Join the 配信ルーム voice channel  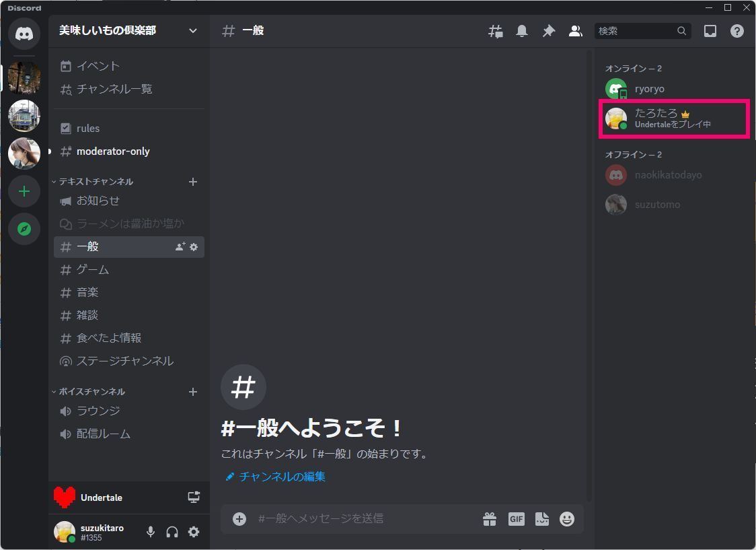(128, 434)
